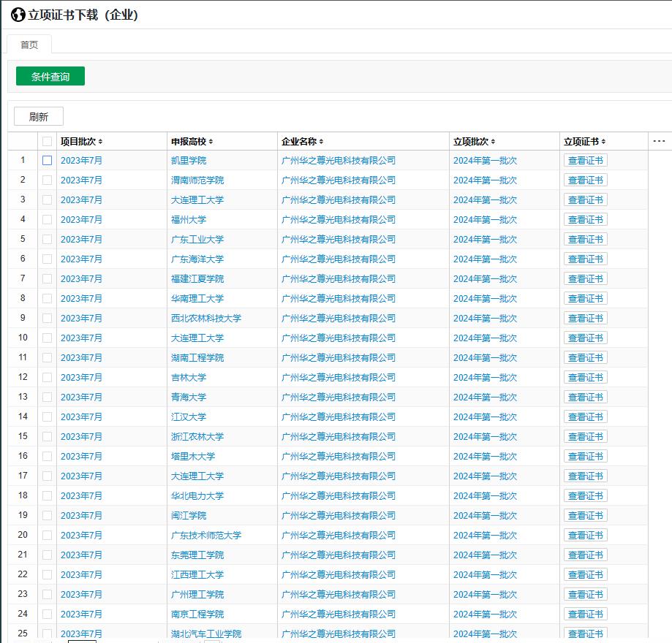Toggle the select-all checkbox in table header
Screen dimensions: 672x643
47,141
